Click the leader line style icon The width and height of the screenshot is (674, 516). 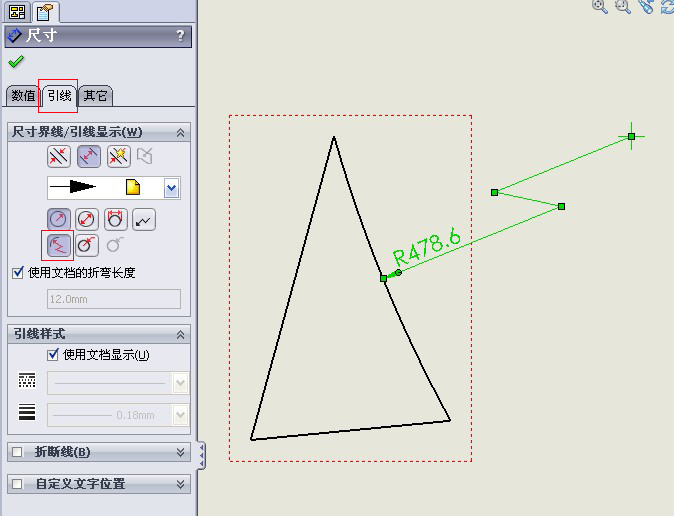(27, 380)
